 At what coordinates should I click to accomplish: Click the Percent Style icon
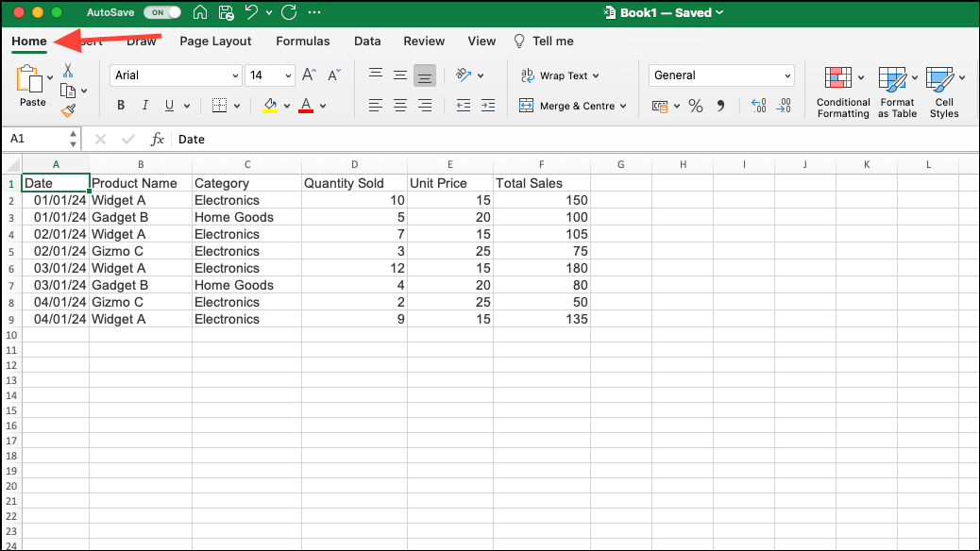(x=696, y=107)
